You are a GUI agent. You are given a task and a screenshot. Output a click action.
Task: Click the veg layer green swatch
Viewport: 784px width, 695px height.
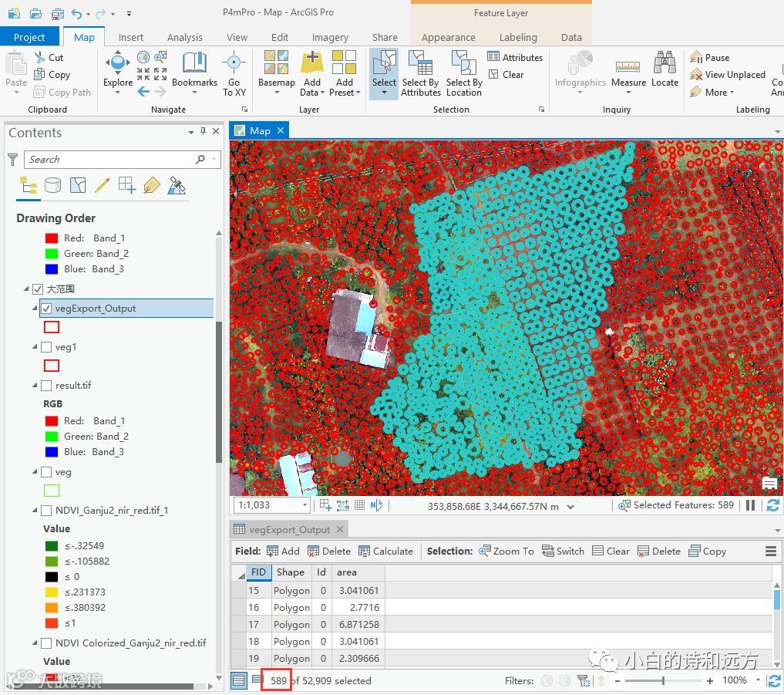[x=52, y=491]
